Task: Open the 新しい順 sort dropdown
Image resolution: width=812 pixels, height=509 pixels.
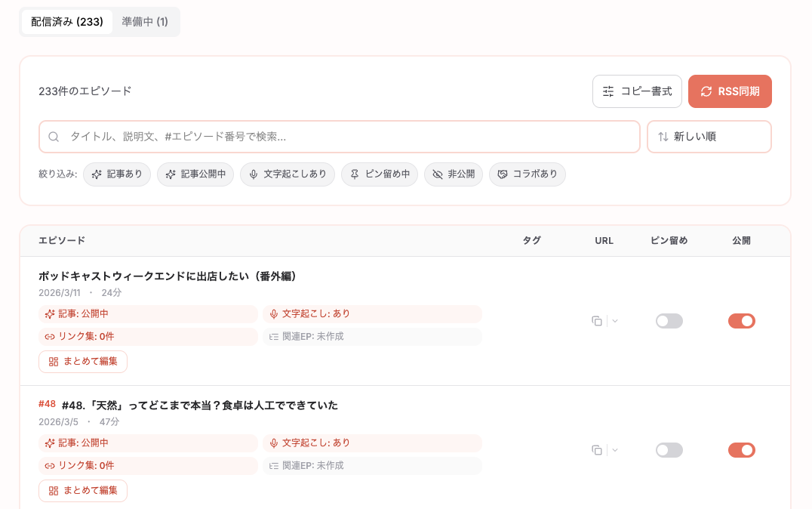Action: (709, 137)
